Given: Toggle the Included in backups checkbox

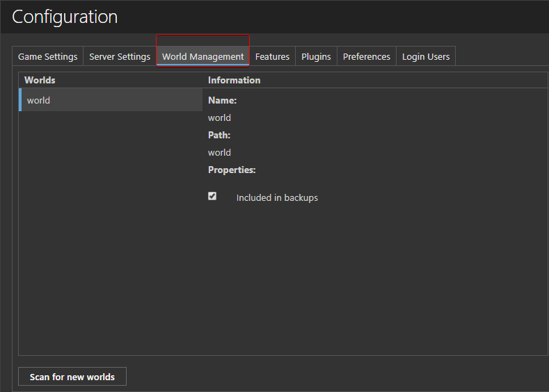Looking at the screenshot, I should click(x=212, y=196).
